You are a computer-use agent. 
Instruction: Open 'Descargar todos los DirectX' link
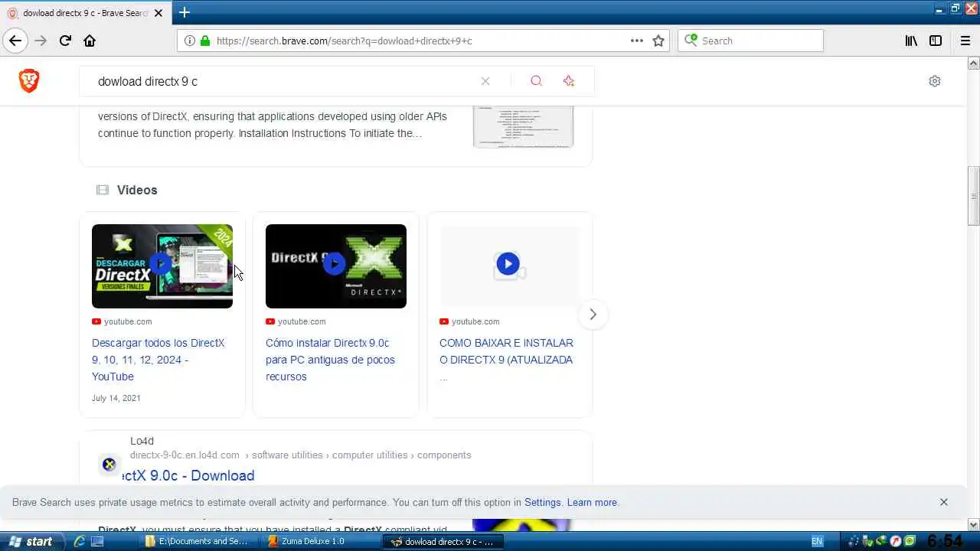click(158, 360)
